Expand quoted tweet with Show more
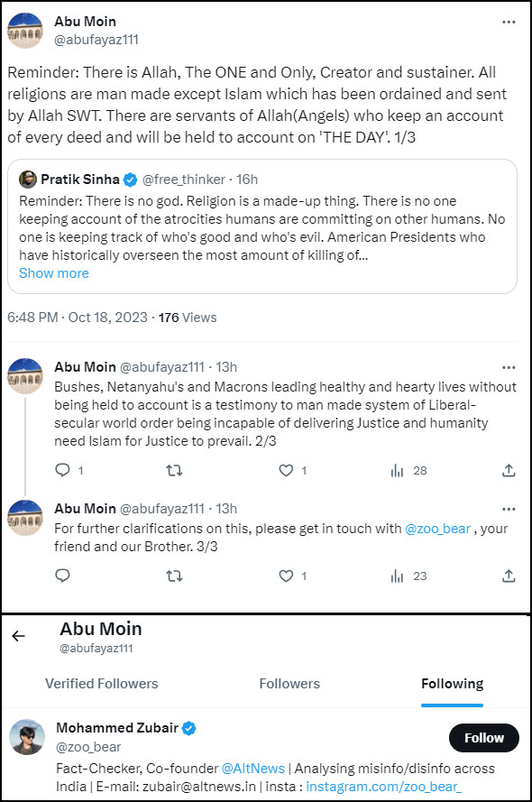Image resolution: width=532 pixels, height=802 pixels. click(54, 273)
